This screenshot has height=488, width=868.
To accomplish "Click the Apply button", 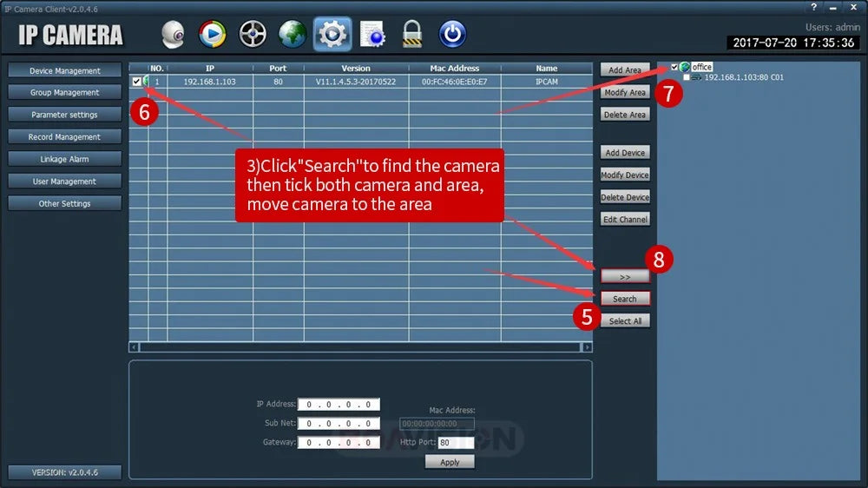I will [450, 462].
